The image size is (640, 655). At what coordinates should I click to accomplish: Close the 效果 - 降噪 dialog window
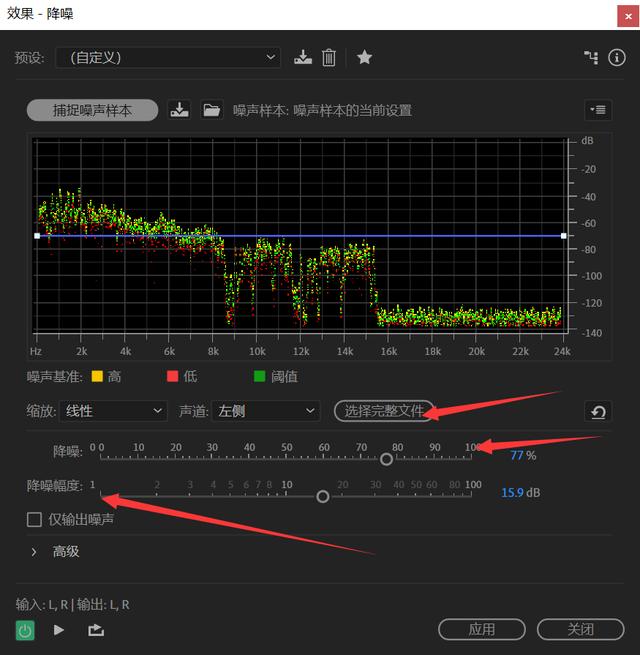coord(628,16)
